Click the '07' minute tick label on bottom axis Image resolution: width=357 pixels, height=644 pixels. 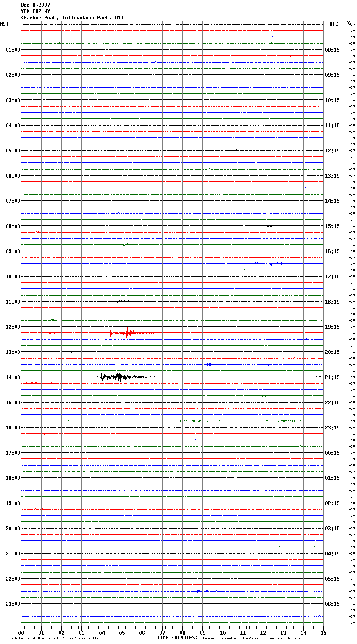tap(162, 633)
